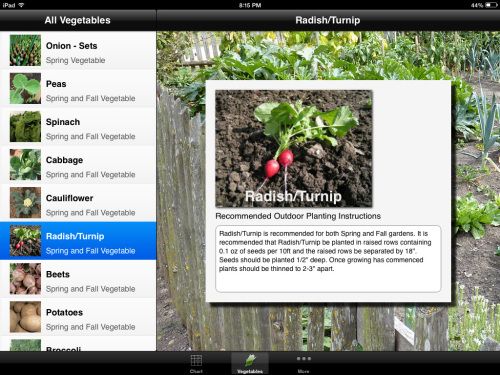Tap the Chart grid icon
500x375 pixels.
point(196,360)
